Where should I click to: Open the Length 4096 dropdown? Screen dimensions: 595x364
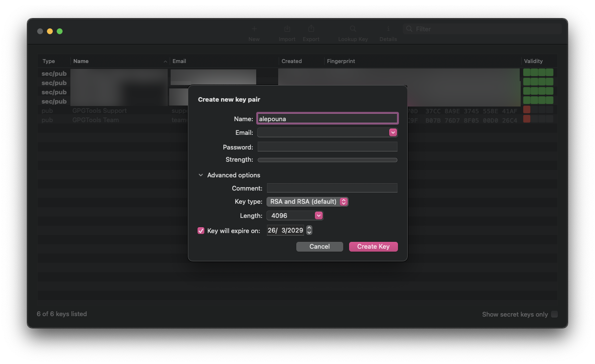(x=295, y=215)
